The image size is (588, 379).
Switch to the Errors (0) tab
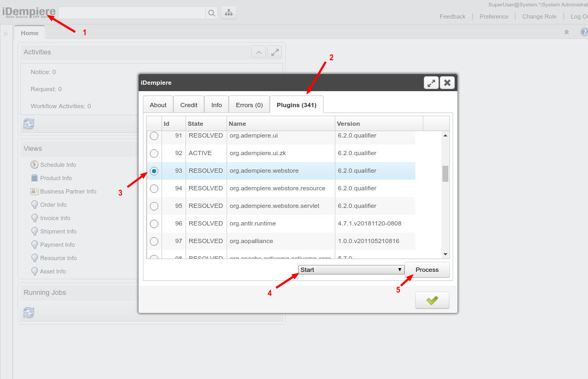(249, 105)
